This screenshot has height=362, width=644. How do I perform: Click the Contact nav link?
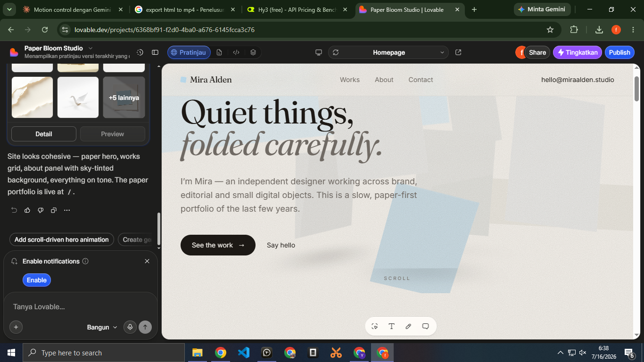click(421, 80)
